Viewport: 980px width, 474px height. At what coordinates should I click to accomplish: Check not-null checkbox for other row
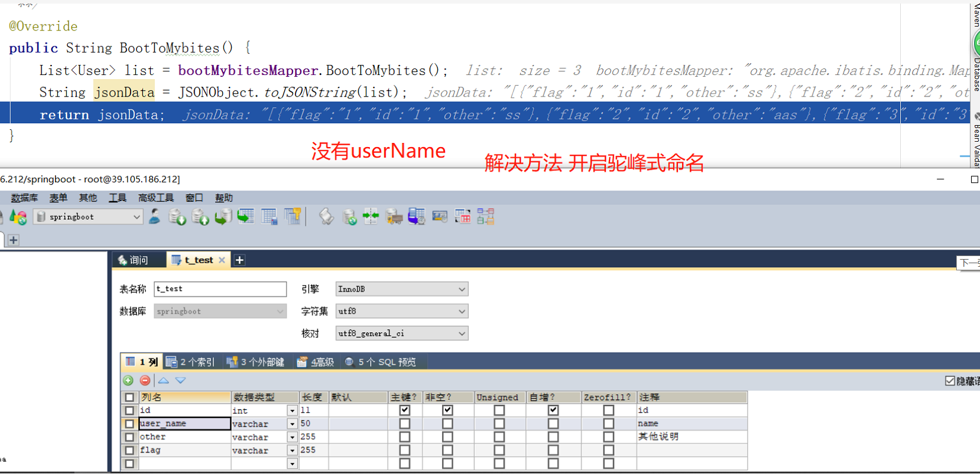(447, 437)
